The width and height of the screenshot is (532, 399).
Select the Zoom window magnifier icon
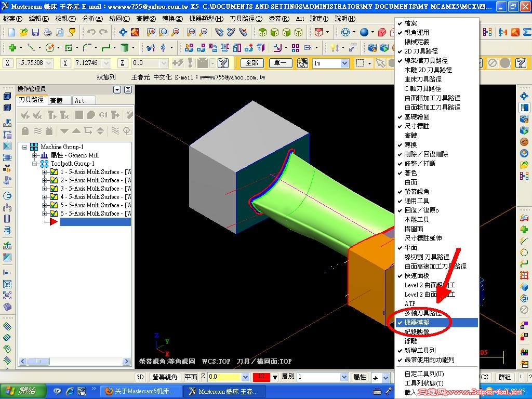coord(151,32)
